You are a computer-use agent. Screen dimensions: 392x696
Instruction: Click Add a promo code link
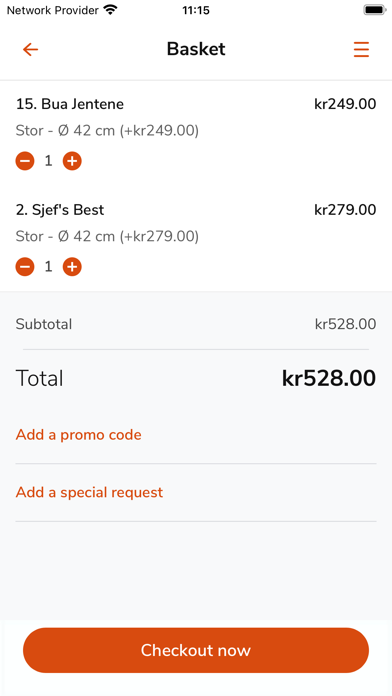[79, 435]
